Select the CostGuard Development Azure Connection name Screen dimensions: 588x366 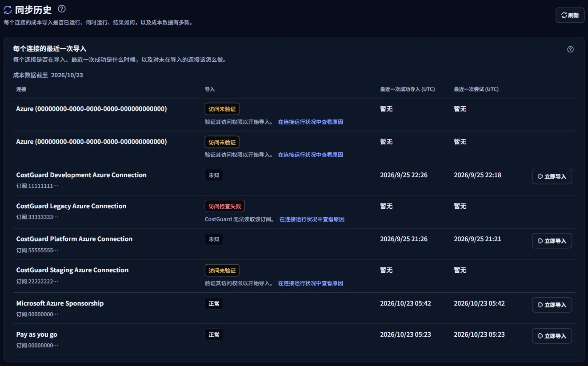tap(81, 175)
